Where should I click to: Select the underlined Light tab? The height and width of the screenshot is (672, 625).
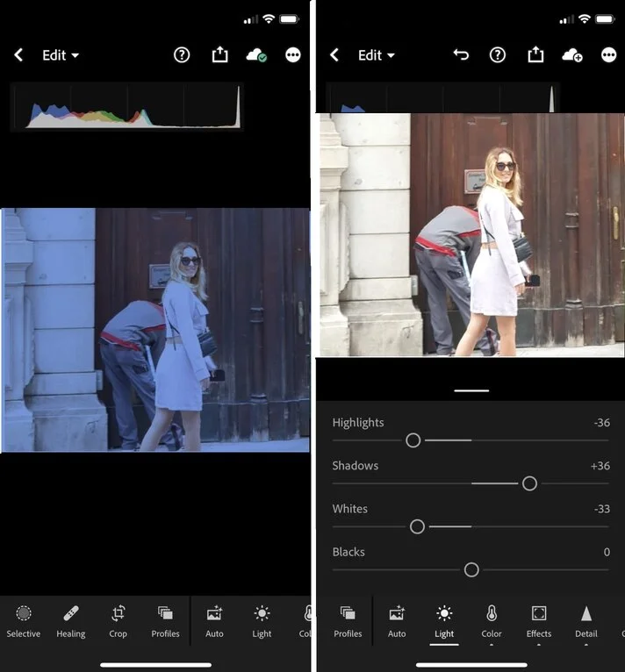(x=444, y=620)
